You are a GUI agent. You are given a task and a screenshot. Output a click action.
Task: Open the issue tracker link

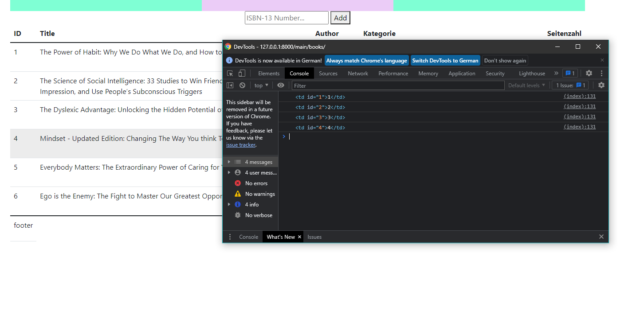click(x=240, y=145)
